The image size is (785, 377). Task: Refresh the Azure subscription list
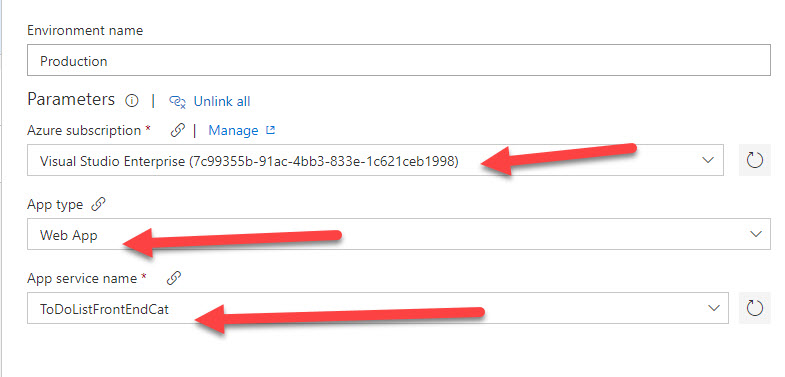pyautogui.click(x=754, y=160)
